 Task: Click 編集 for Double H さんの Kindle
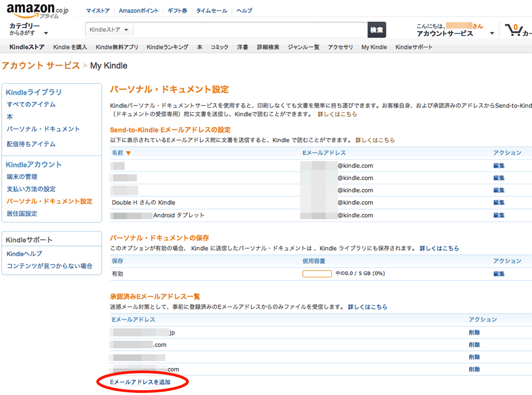tap(499, 202)
